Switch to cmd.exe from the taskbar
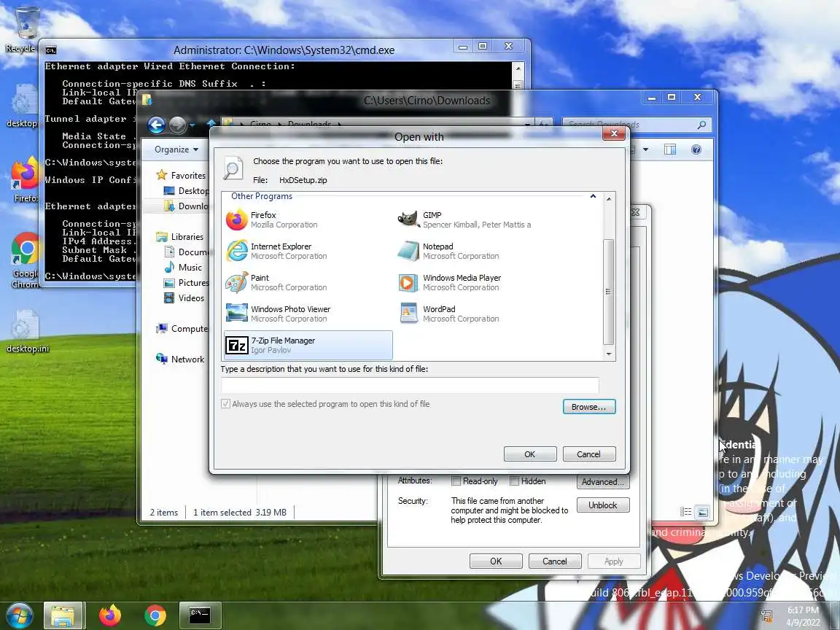This screenshot has height=630, width=840. tap(200, 615)
